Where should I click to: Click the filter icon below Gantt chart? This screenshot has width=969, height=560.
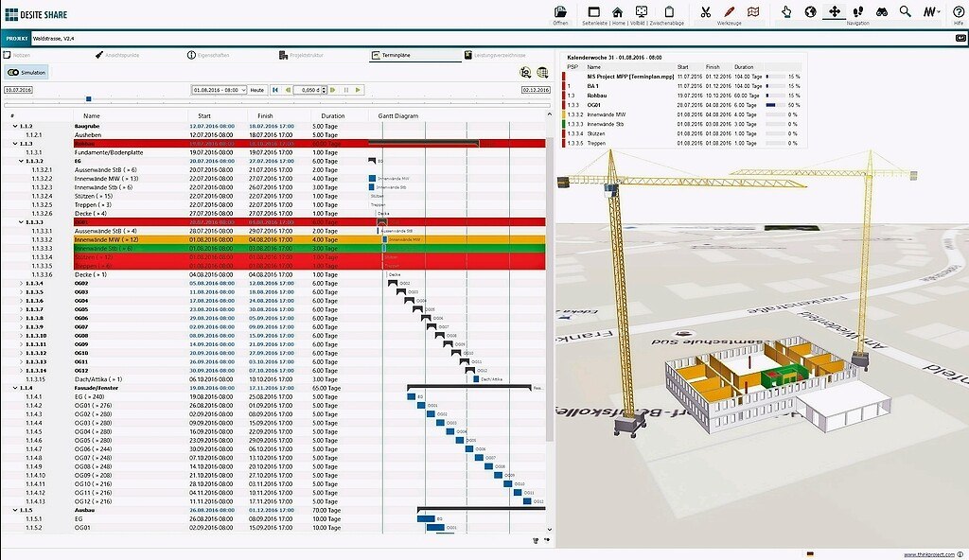tap(536, 541)
